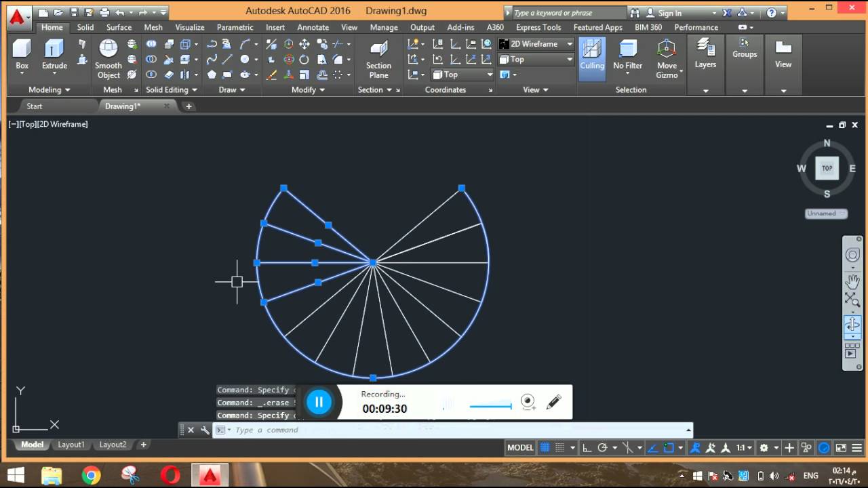868x488 pixels.
Task: Select the Extrude tool
Action: click(54, 54)
